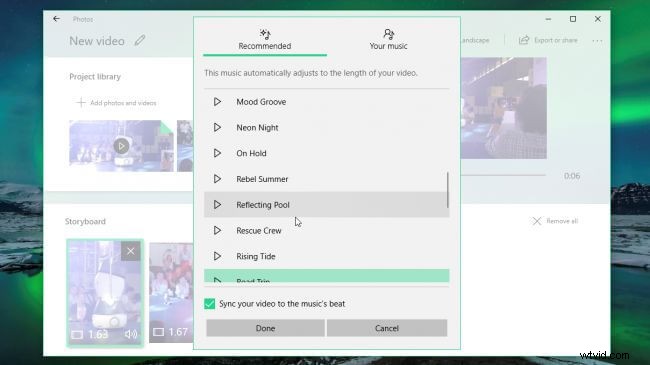Screen dimensions: 650x365
Task: Click the preview playback progress bar
Action: click(x=503, y=175)
